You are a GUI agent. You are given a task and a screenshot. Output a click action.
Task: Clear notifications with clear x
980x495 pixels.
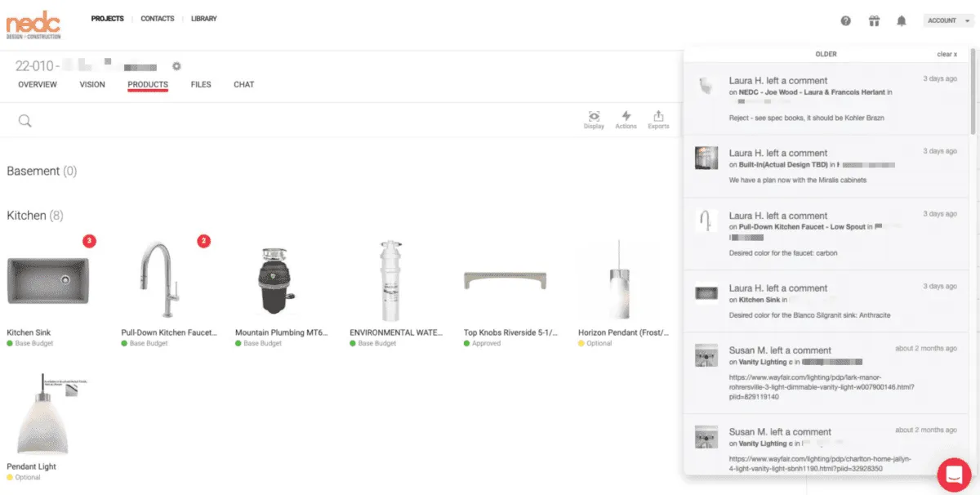click(947, 54)
